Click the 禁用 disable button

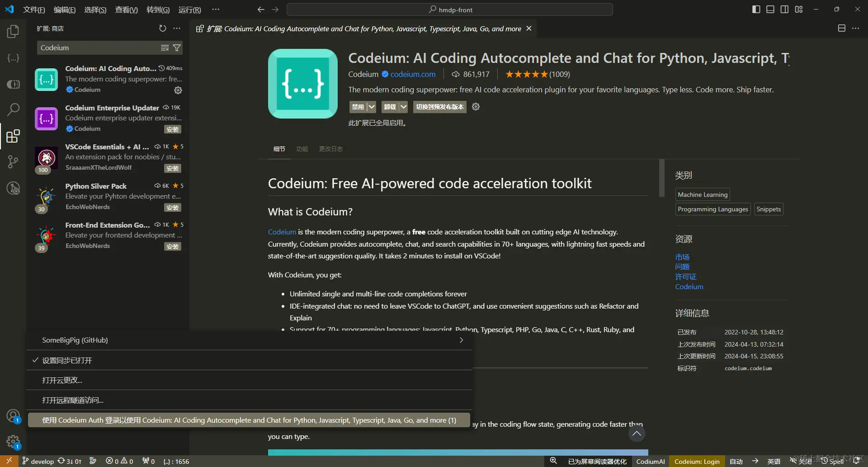358,107
